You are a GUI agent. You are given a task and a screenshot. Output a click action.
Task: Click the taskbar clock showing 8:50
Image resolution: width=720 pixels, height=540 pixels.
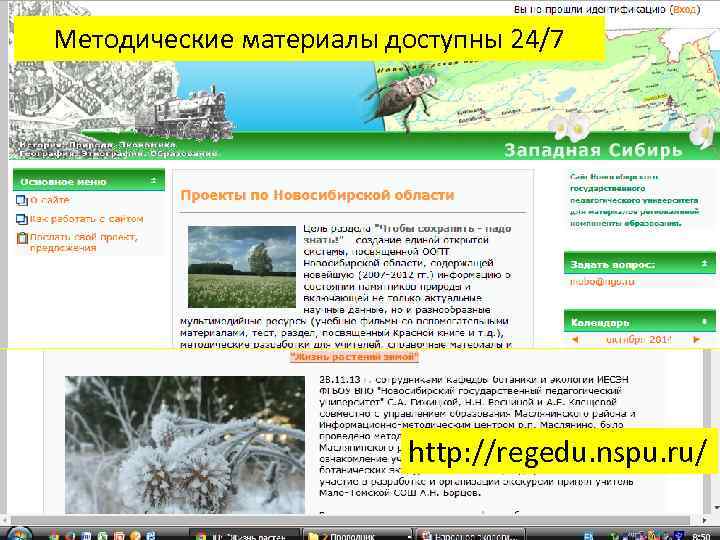point(700,536)
